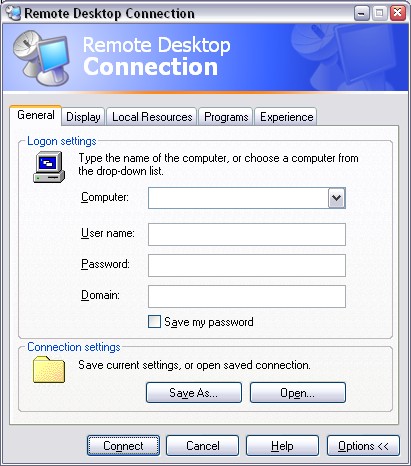Collapse the dialog with Options << button
The width and height of the screenshot is (411, 466).
click(x=363, y=446)
